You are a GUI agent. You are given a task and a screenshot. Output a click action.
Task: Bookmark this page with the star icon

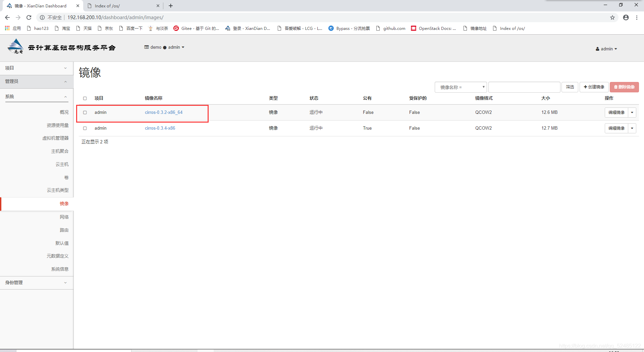612,17
